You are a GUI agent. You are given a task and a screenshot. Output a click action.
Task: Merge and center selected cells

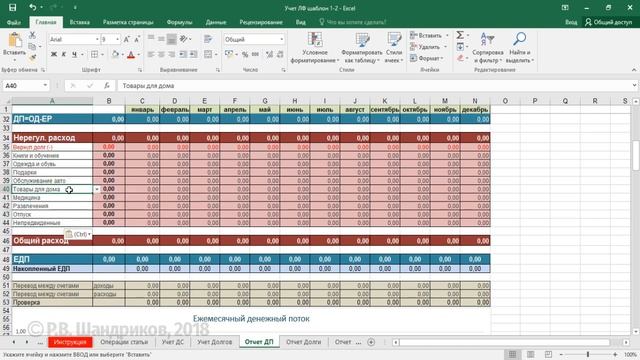tap(208, 54)
